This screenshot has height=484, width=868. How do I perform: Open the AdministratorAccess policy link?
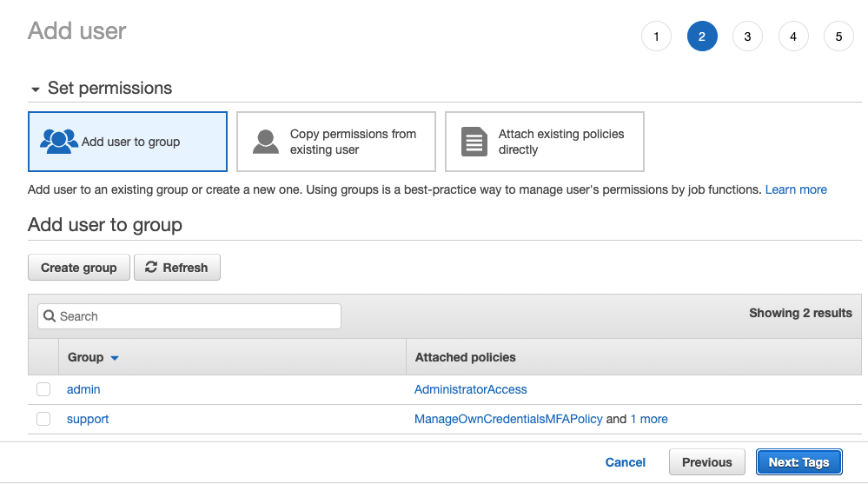coord(470,389)
